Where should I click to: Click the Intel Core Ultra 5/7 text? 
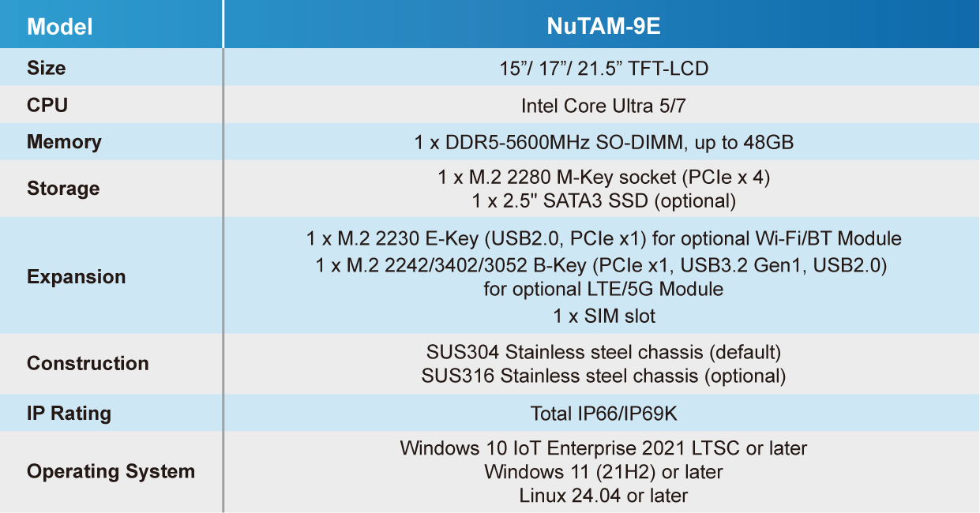point(603,106)
